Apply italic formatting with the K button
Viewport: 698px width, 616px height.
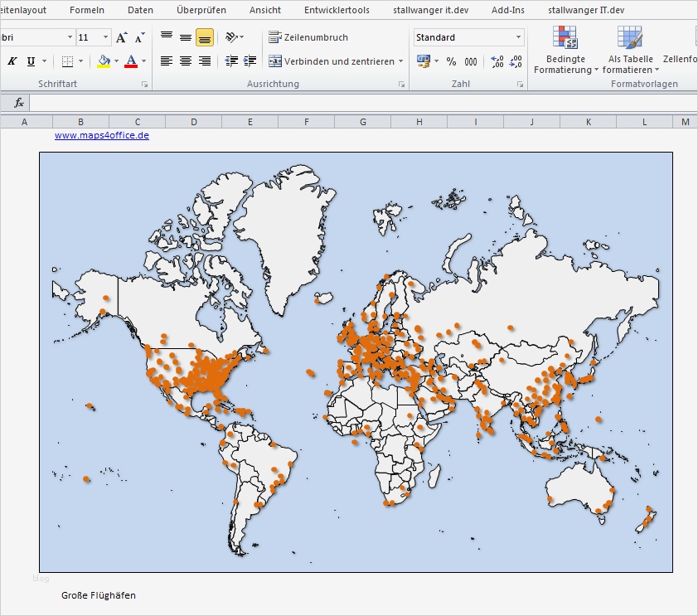pos(12,61)
